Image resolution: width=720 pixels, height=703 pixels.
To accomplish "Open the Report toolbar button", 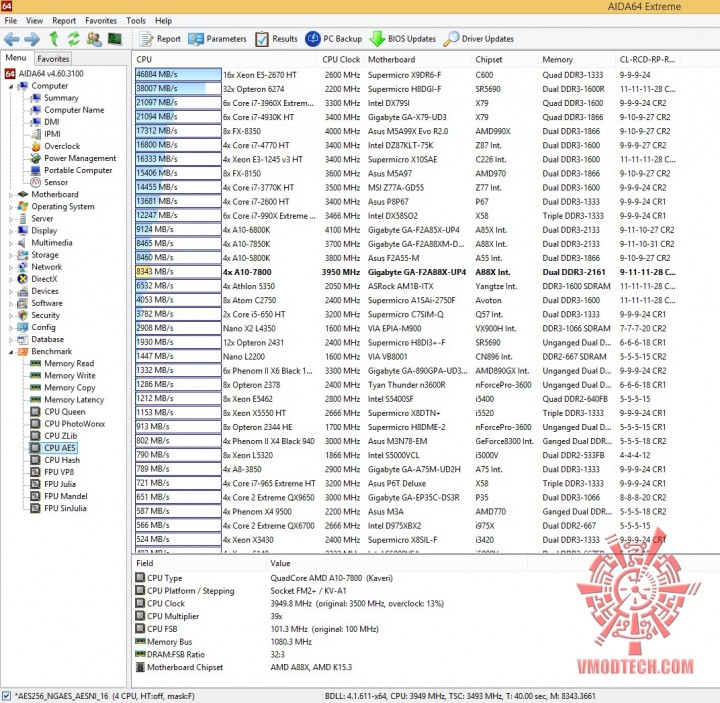I will [x=160, y=39].
